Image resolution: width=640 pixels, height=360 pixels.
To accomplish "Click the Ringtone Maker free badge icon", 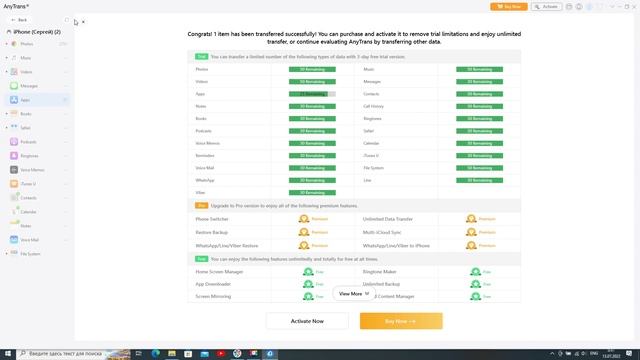I will (x=476, y=271).
